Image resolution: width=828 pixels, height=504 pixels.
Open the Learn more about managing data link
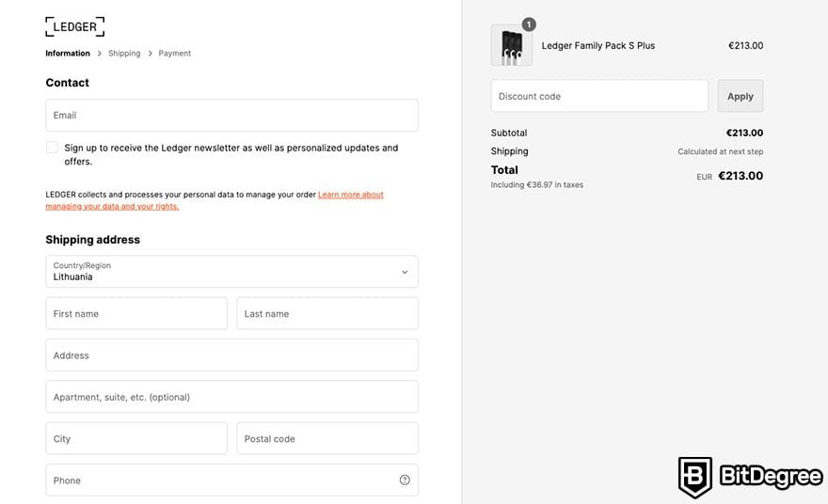pos(350,195)
